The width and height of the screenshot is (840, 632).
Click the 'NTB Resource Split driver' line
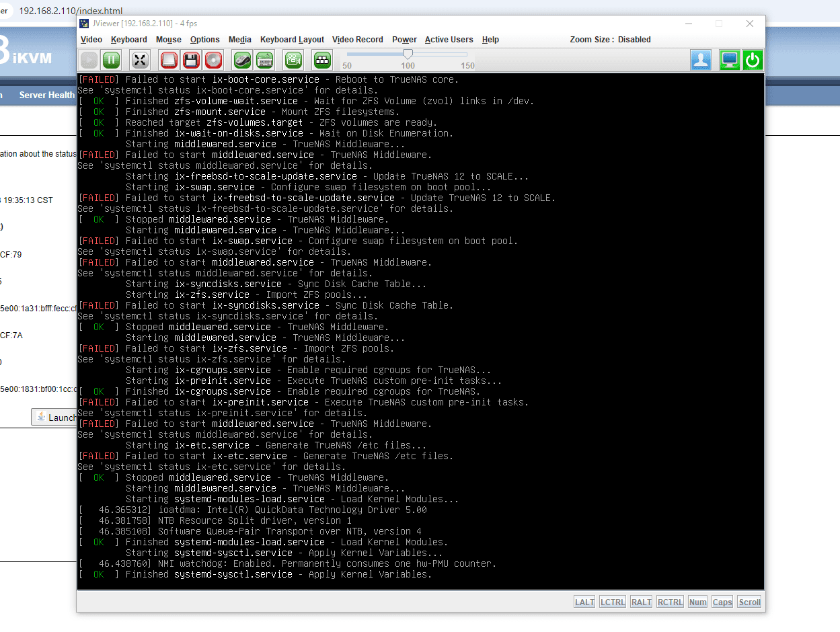click(215, 520)
